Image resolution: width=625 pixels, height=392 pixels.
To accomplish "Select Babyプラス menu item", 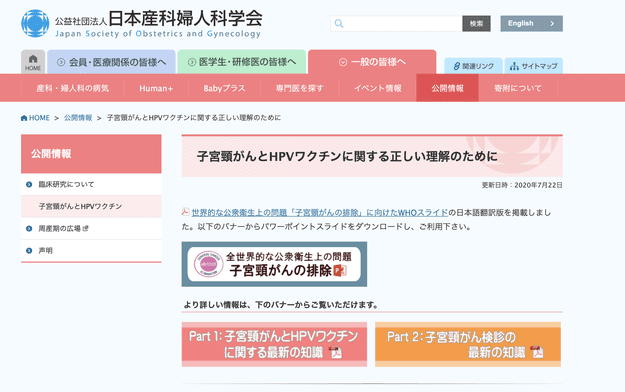I will pos(224,88).
